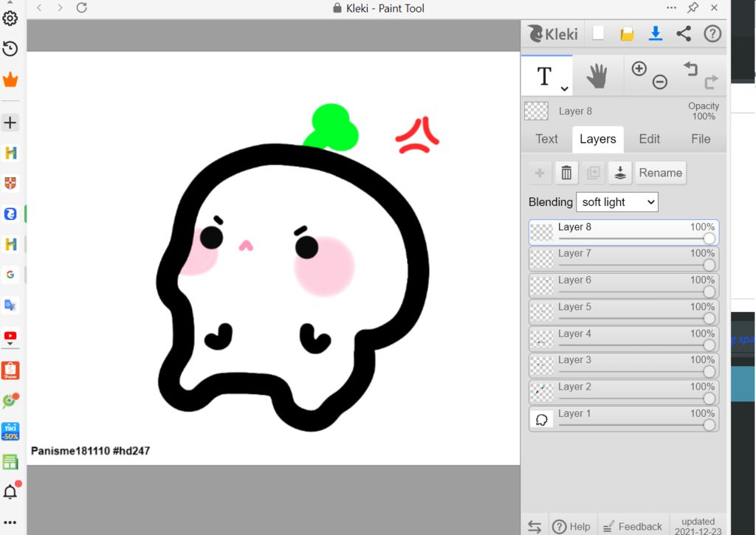Reload the Kleki page
The width and height of the screenshot is (756, 535).
81,7
